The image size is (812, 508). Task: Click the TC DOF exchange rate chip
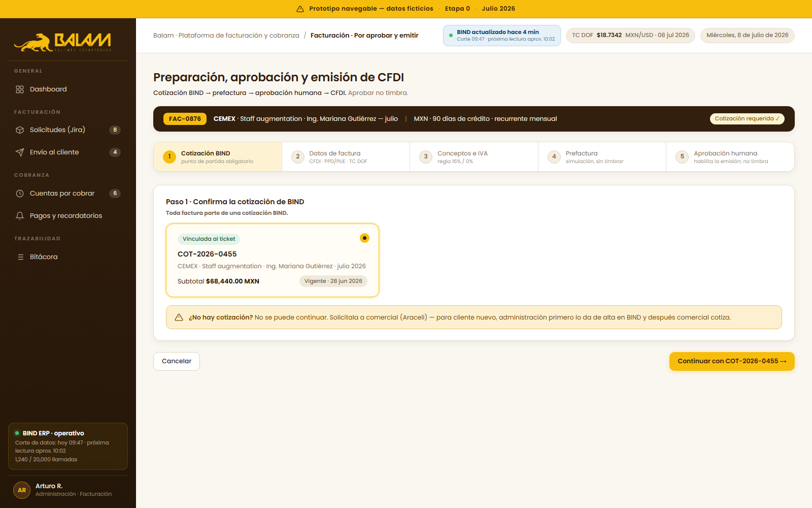[x=630, y=36]
